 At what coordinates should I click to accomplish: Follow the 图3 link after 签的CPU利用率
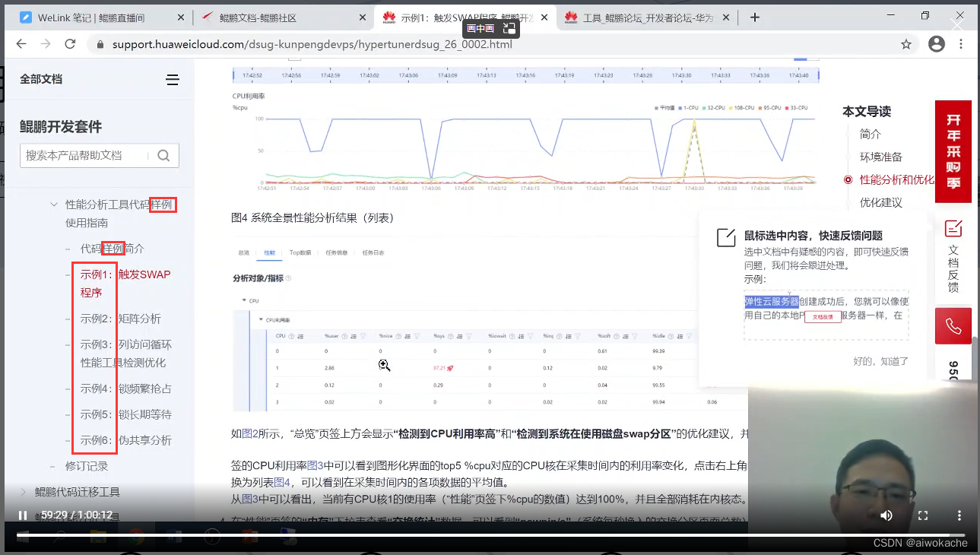tap(316, 465)
